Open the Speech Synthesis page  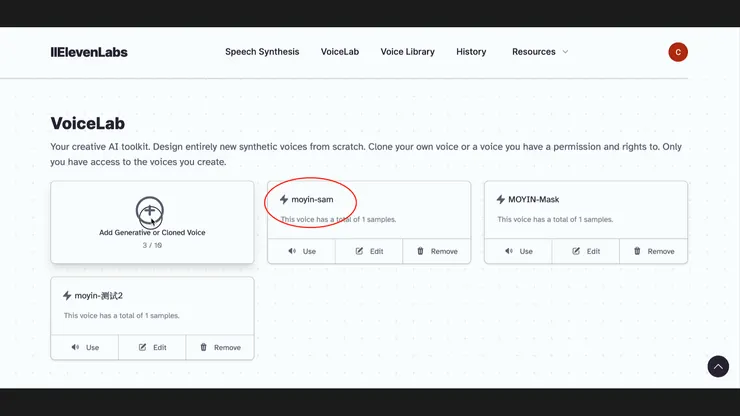tap(262, 52)
